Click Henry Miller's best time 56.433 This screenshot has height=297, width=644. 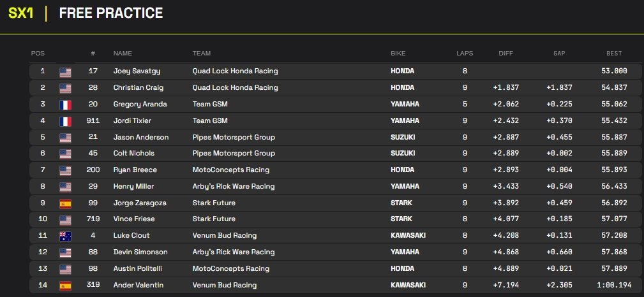(x=614, y=187)
